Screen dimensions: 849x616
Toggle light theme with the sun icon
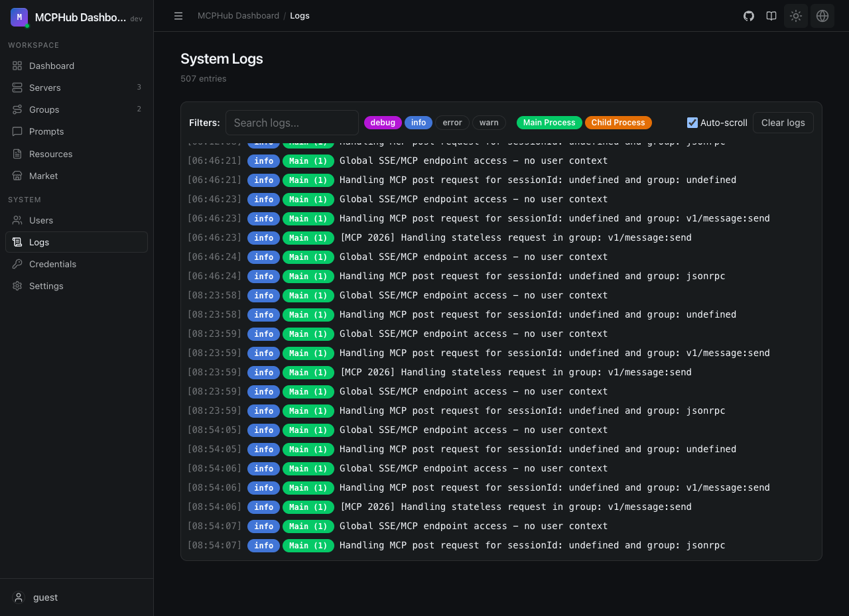pos(796,16)
